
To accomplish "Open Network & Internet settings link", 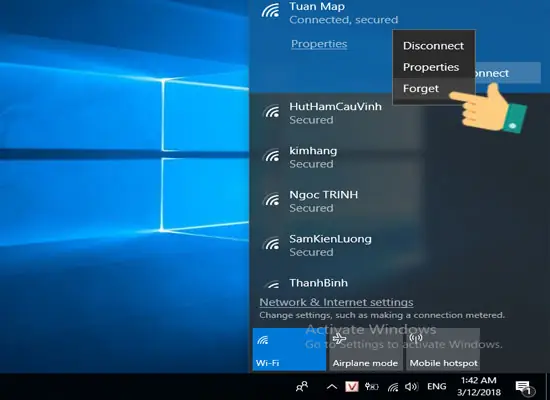I will tap(336, 302).
